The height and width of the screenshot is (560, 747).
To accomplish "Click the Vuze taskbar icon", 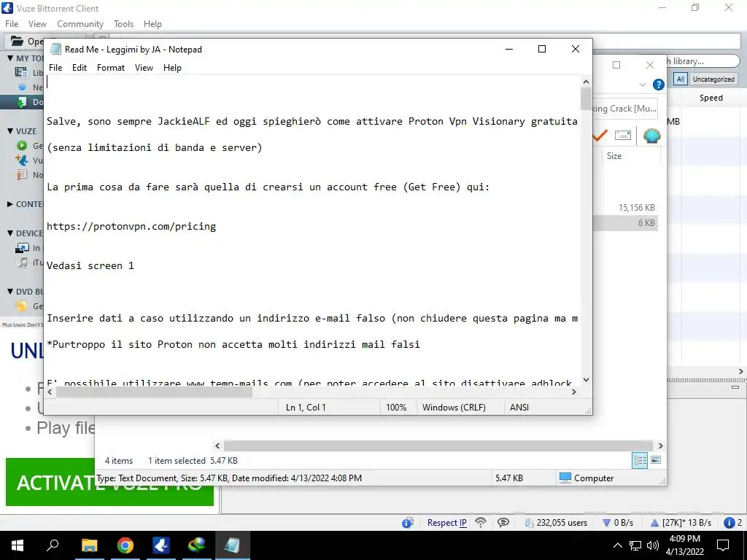I will [160, 545].
